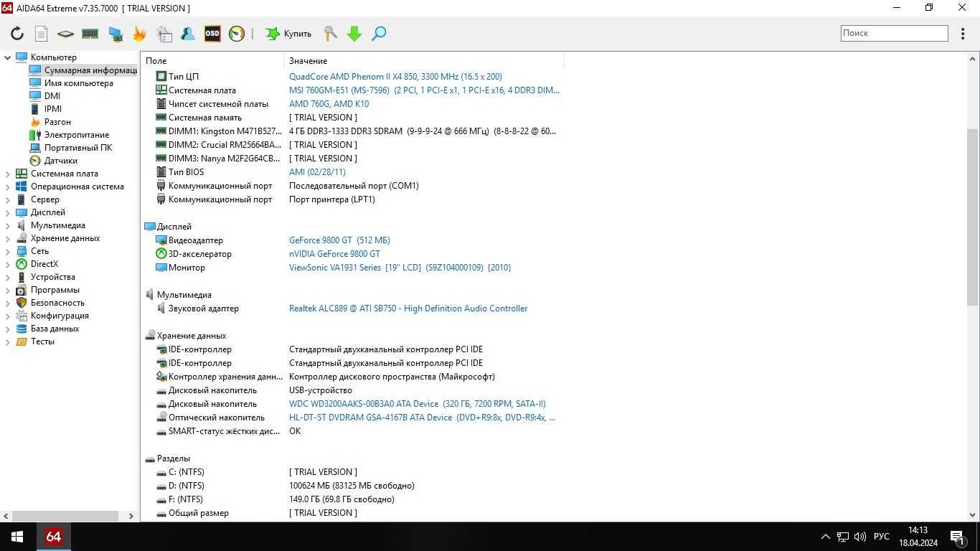Click the green download arrow icon

tap(354, 34)
